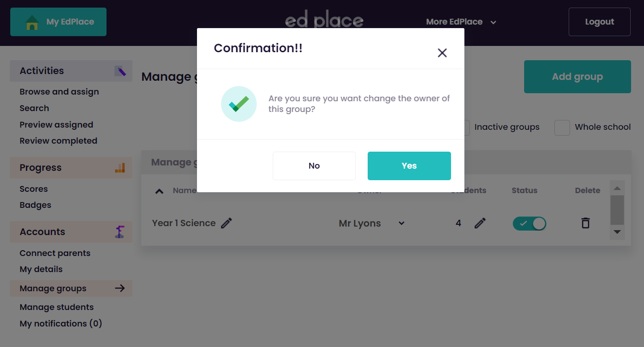Image resolution: width=644 pixels, height=347 pixels.
Task: Decline owner change with No button
Action: click(x=314, y=166)
